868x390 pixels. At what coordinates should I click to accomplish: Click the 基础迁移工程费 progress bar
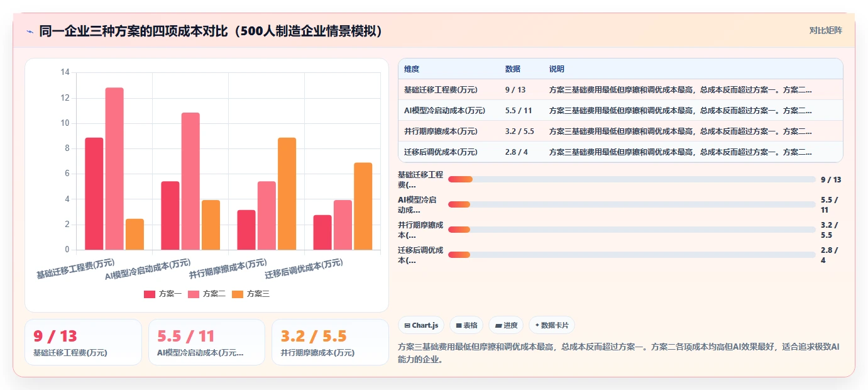pyautogui.click(x=632, y=179)
